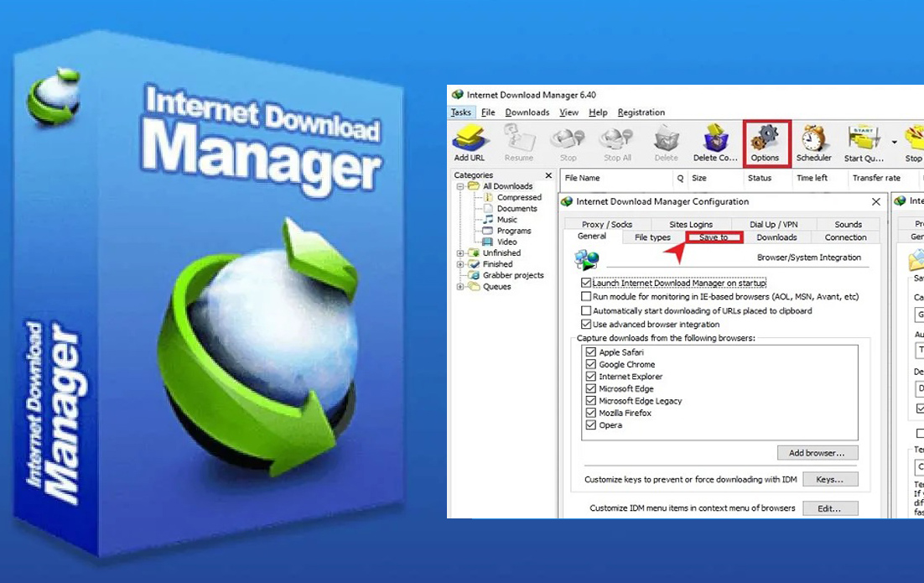The height and width of the screenshot is (583, 924).
Task: Sort by the Size column header
Action: 715,178
